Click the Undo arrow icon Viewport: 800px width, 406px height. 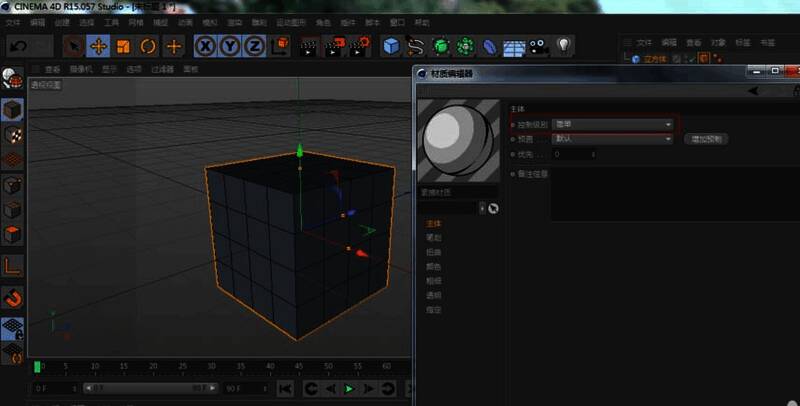pos(19,46)
